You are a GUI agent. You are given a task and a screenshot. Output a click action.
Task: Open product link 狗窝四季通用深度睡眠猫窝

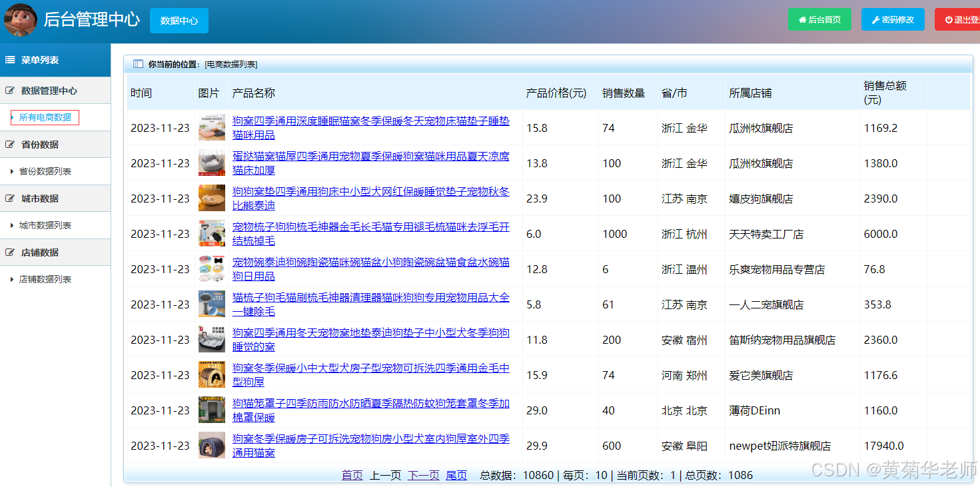point(370,128)
